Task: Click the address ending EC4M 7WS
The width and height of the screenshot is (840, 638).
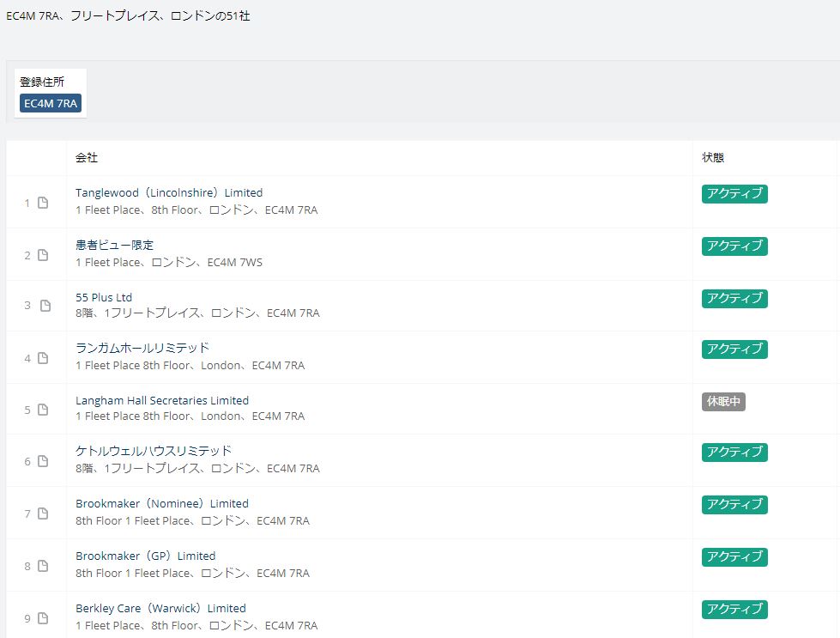Action: (169, 263)
